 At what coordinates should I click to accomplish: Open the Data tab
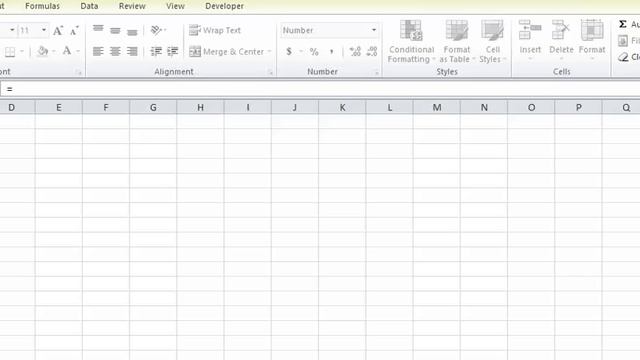point(89,6)
